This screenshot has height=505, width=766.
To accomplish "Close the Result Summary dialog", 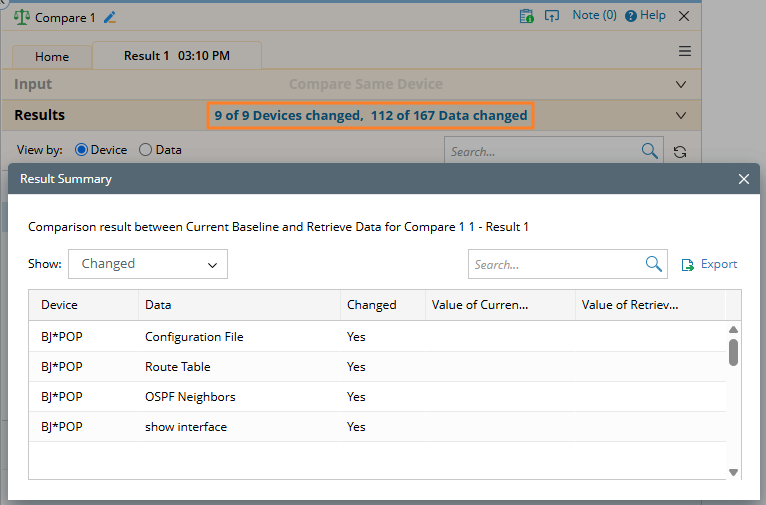I will [x=743, y=179].
